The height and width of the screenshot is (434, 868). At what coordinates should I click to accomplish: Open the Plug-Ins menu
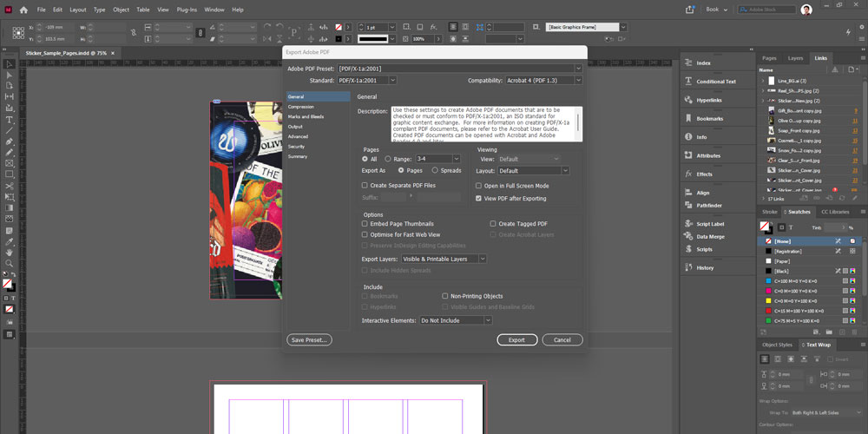pos(187,10)
